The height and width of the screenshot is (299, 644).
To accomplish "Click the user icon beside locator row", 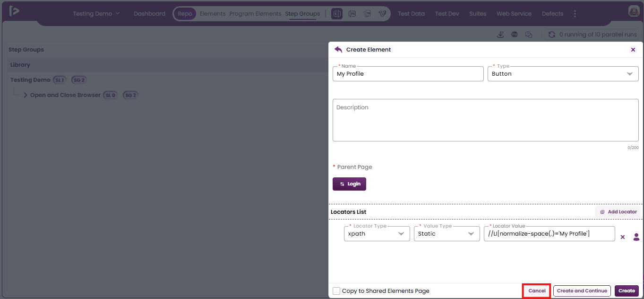I will [x=636, y=237].
